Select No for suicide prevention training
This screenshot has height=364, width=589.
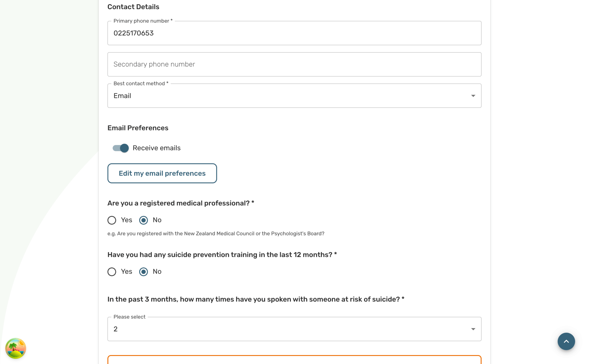(144, 272)
